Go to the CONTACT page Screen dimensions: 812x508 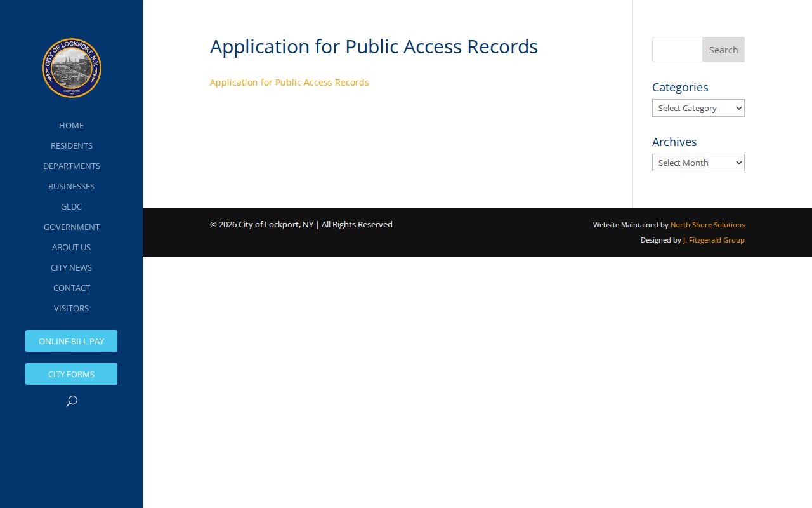[x=72, y=288]
